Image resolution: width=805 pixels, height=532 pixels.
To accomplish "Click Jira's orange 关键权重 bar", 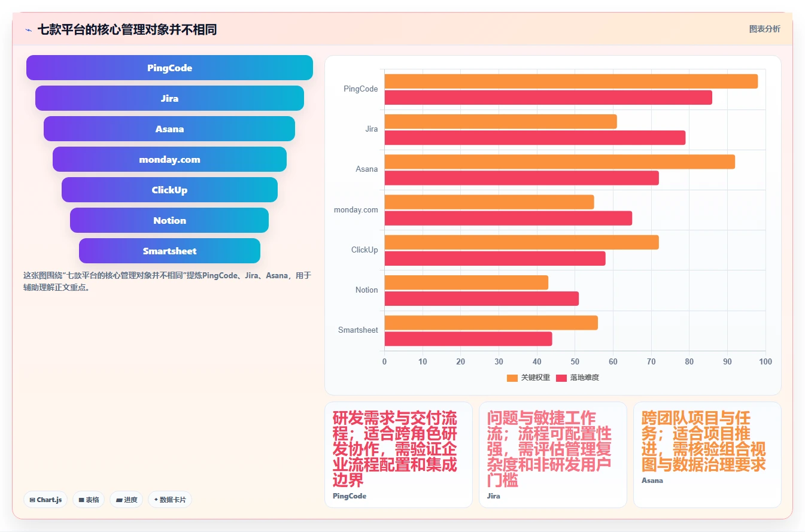I will 500,121.
